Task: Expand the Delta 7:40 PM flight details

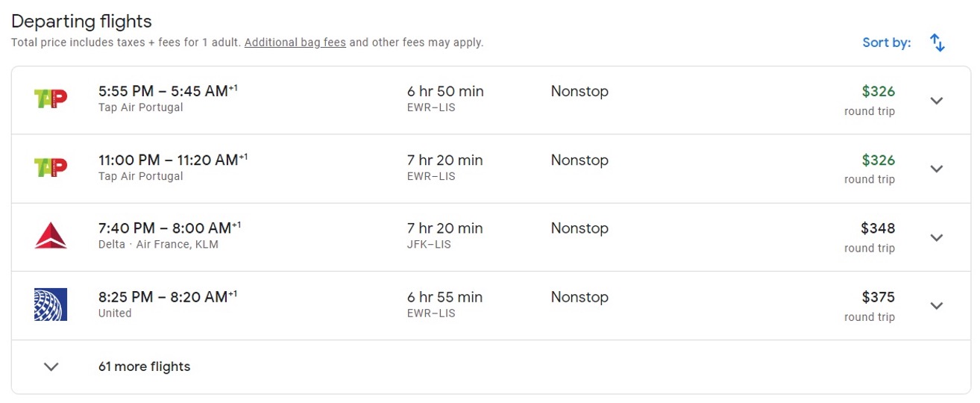Action: [x=937, y=237]
